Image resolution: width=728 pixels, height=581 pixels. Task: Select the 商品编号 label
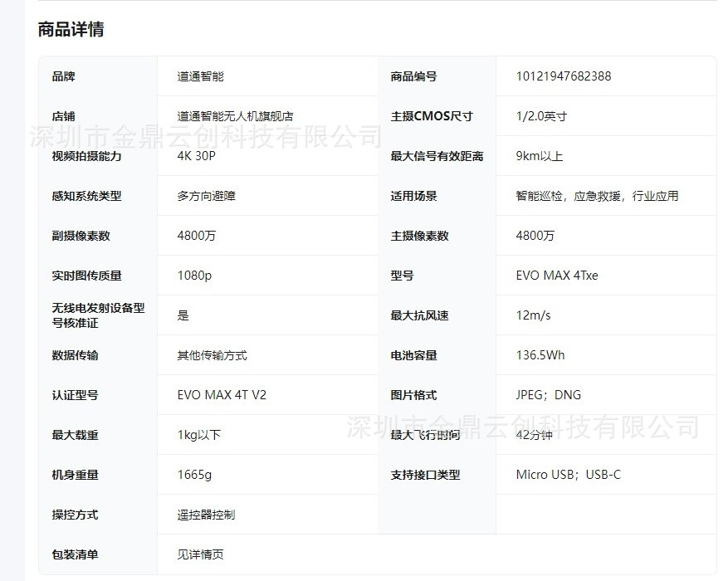(413, 76)
